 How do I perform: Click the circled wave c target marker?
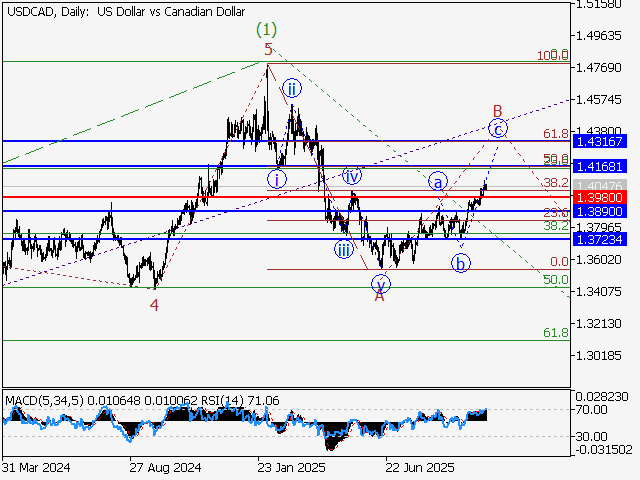[497, 127]
